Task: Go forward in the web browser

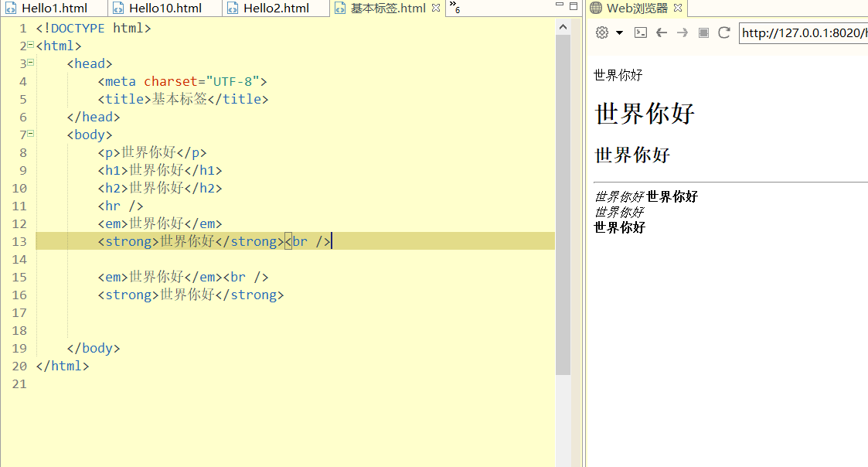Action: [x=682, y=32]
